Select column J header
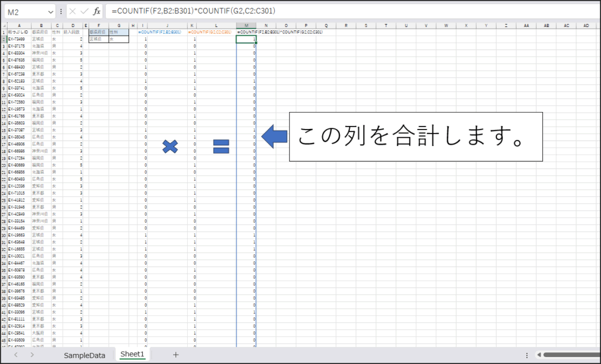601x364 pixels. (x=167, y=26)
